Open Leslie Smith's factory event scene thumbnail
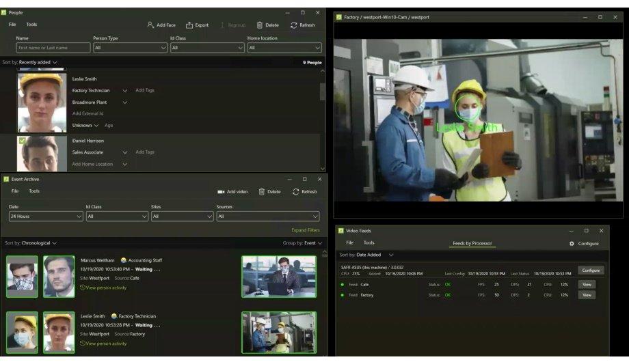 (279, 333)
